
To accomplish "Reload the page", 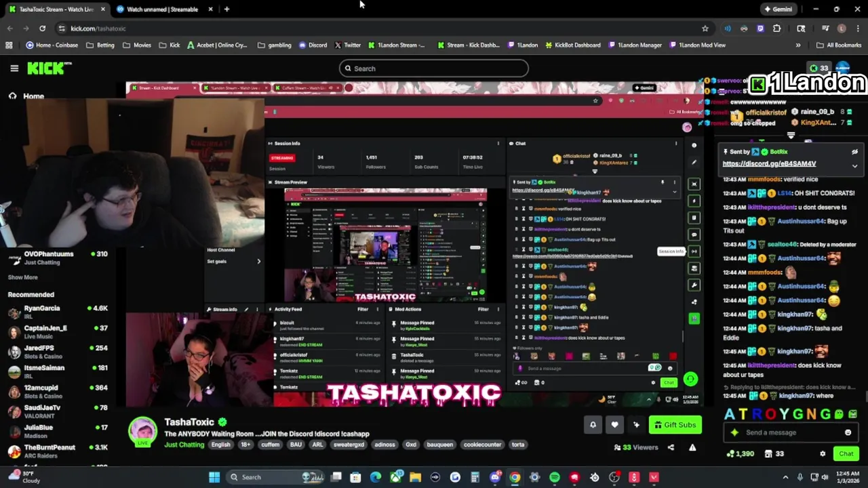I will (x=42, y=28).
